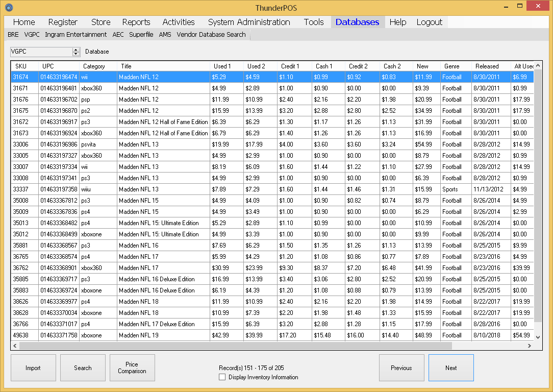The width and height of the screenshot is (553, 392).
Task: Click the database selector up arrow
Action: coord(76,50)
